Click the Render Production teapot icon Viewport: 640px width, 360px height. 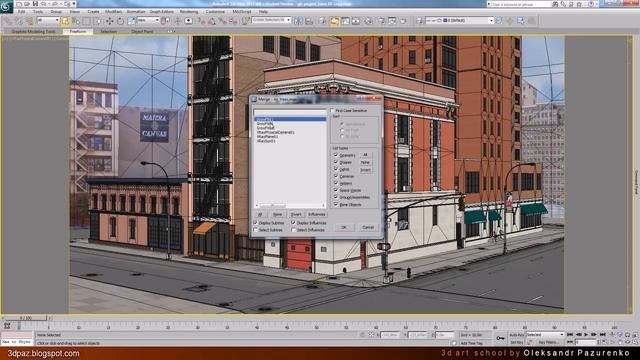(403, 21)
